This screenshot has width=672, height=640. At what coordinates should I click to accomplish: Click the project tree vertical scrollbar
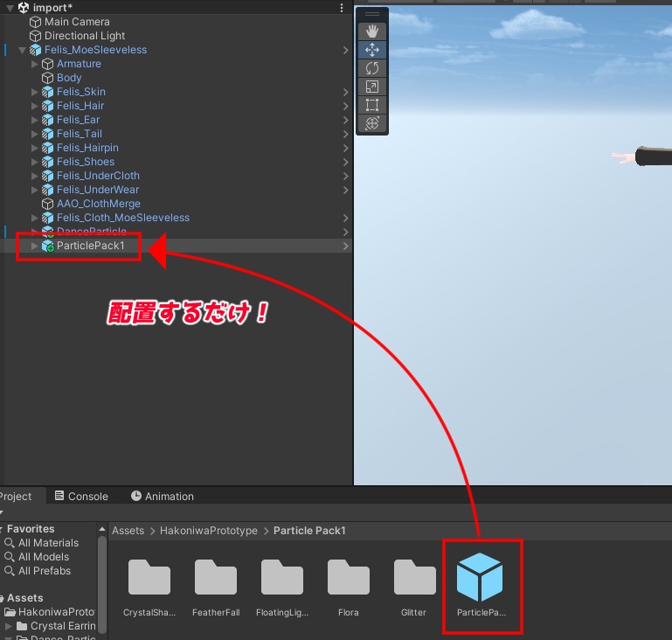102,584
